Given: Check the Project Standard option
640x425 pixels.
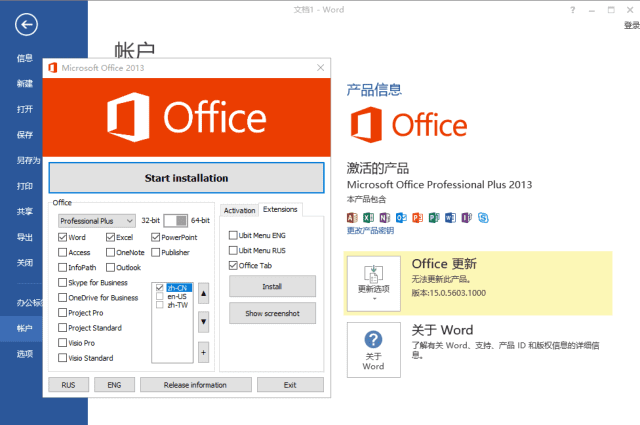Looking at the screenshot, I should coord(62,328).
